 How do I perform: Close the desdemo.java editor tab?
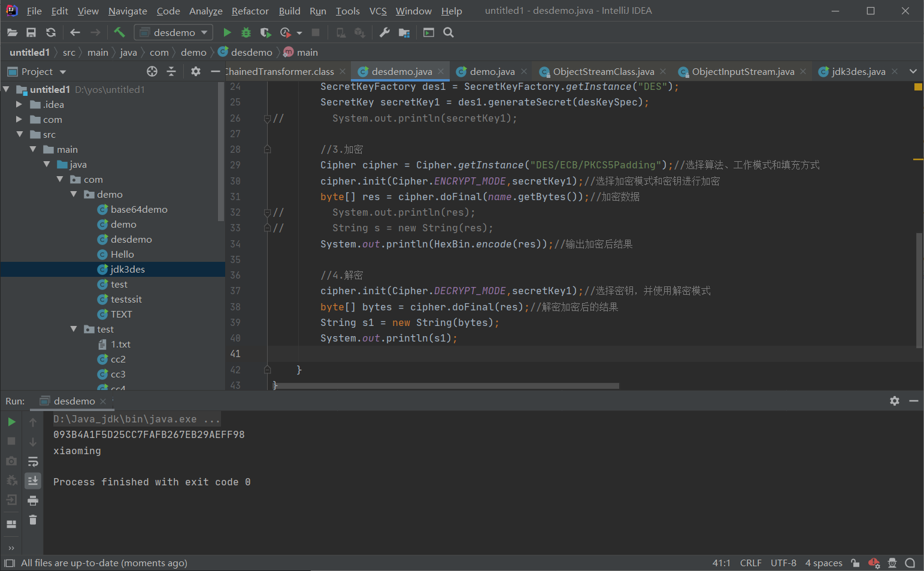pyautogui.click(x=441, y=71)
